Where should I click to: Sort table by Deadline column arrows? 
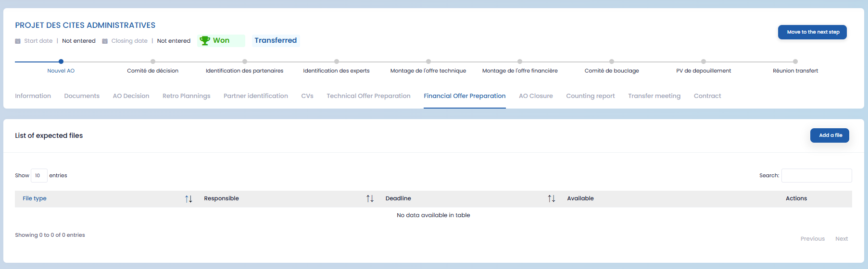click(552, 199)
